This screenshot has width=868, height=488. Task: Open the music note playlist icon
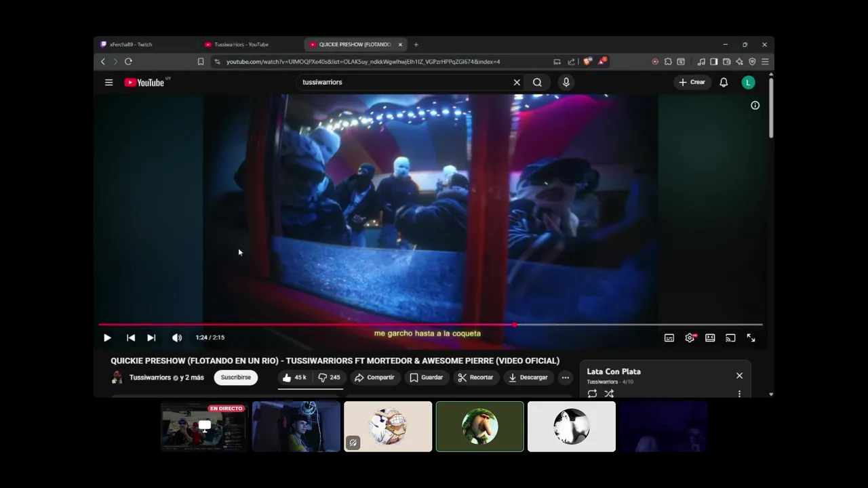click(x=701, y=62)
